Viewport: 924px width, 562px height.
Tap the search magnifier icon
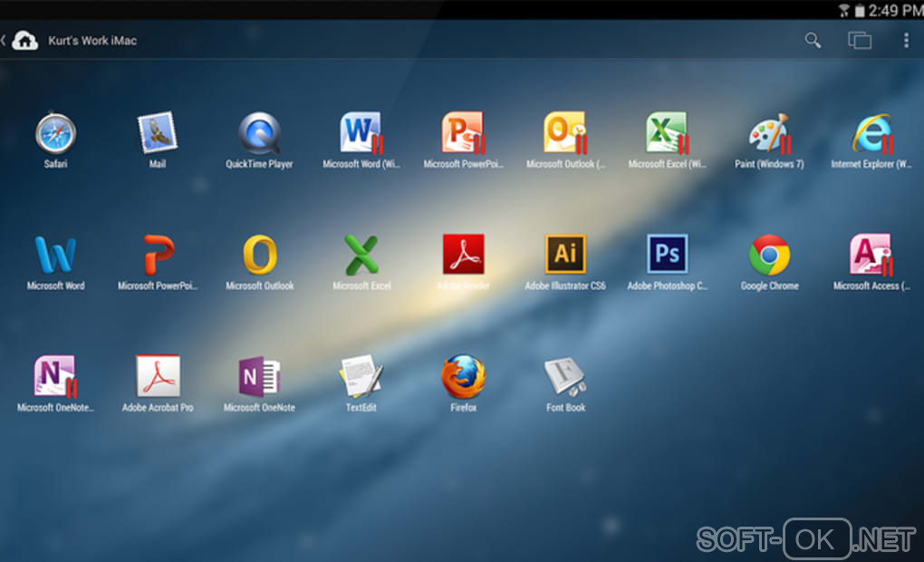click(x=813, y=40)
